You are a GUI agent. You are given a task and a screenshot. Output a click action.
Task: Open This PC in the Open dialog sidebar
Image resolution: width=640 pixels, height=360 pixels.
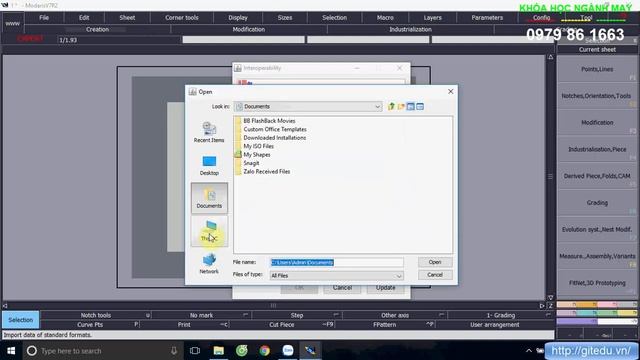[x=209, y=231]
